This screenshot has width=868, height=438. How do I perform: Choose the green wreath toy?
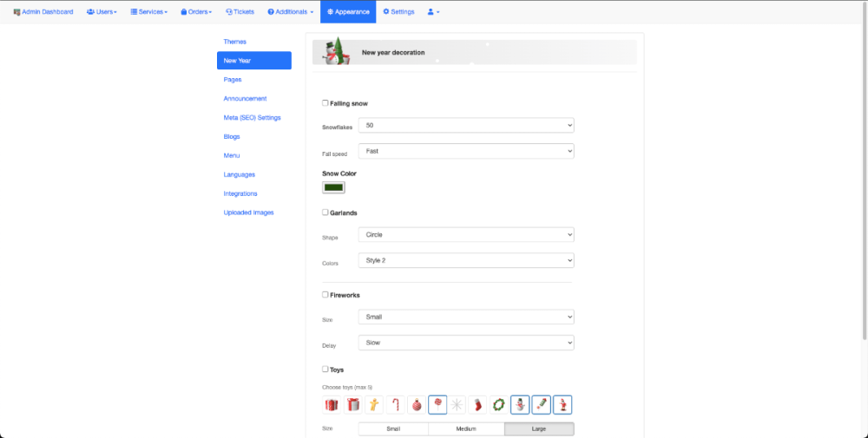click(x=499, y=404)
